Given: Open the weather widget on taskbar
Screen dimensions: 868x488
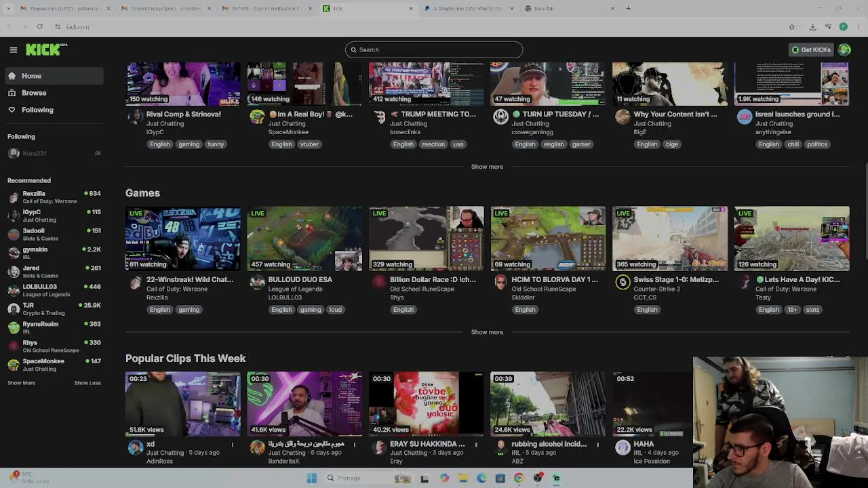Looking at the screenshot, I should click(31, 478).
